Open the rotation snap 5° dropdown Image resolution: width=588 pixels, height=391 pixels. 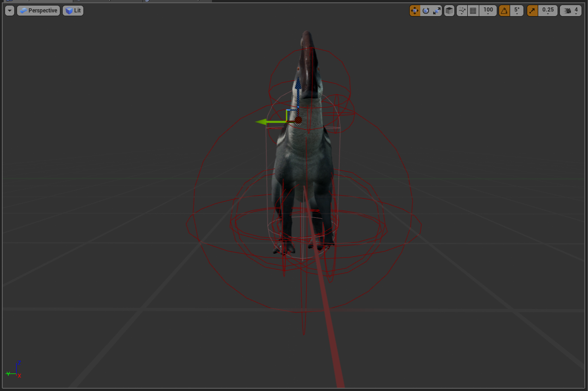[517, 11]
